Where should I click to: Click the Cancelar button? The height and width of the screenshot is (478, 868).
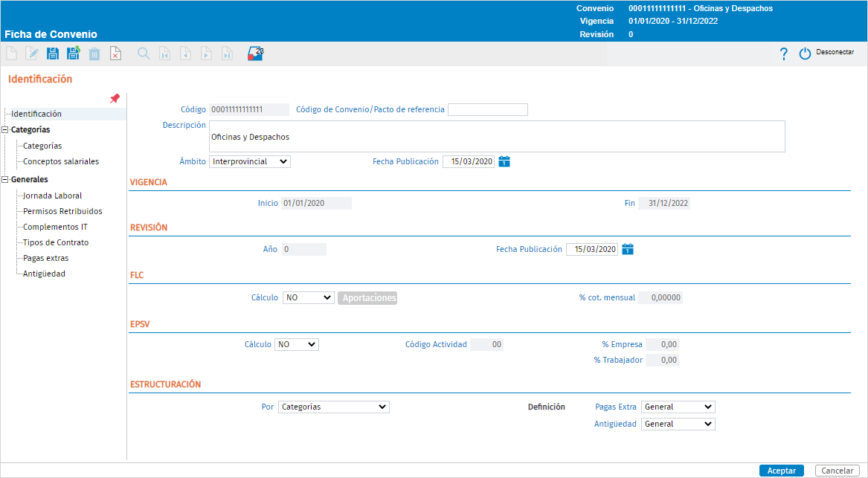click(838, 471)
